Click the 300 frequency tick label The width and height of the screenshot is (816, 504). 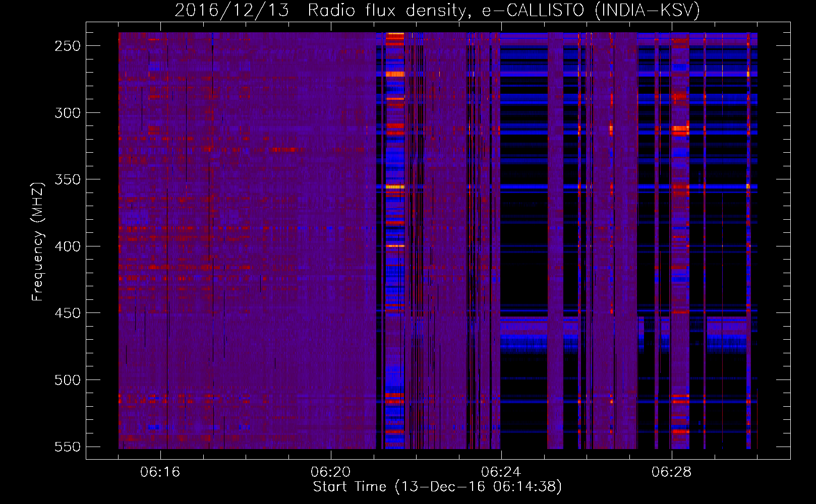tap(68, 113)
